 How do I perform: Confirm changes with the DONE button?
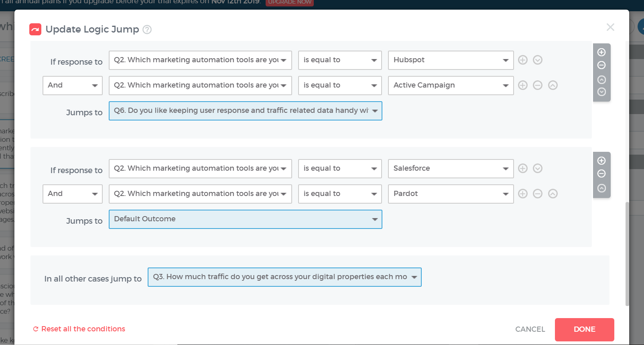tap(584, 329)
